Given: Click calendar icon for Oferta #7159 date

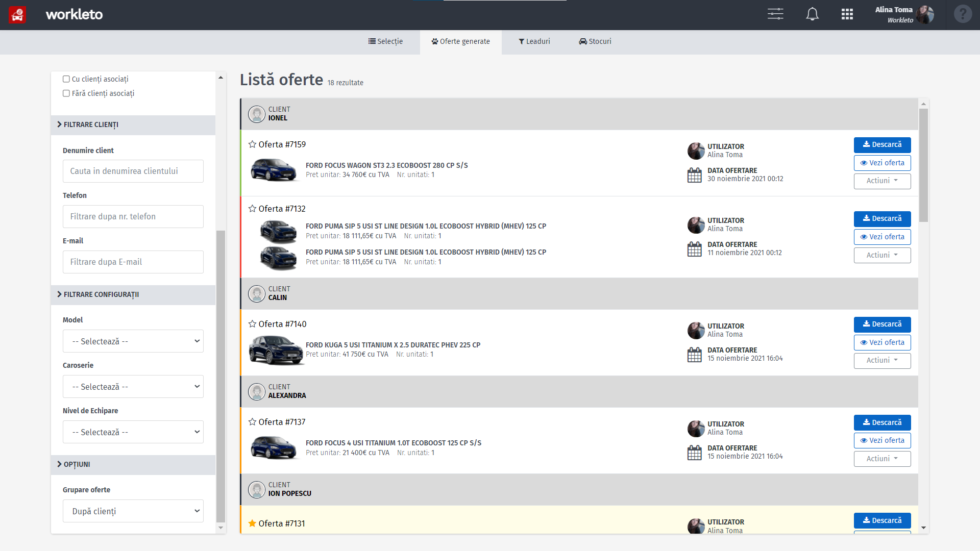Looking at the screenshot, I should click(695, 175).
